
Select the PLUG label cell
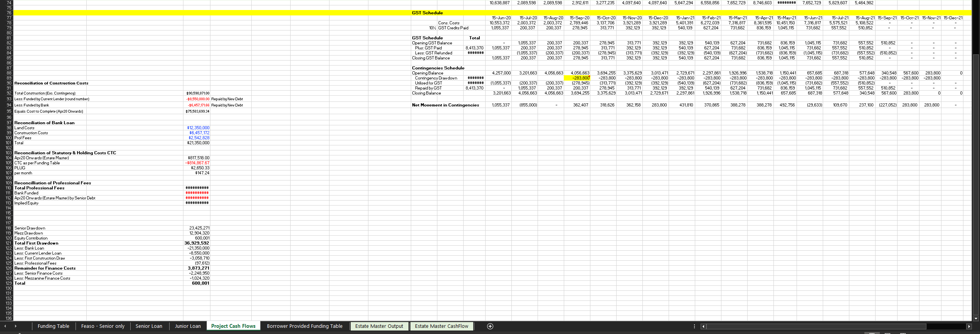20,168
